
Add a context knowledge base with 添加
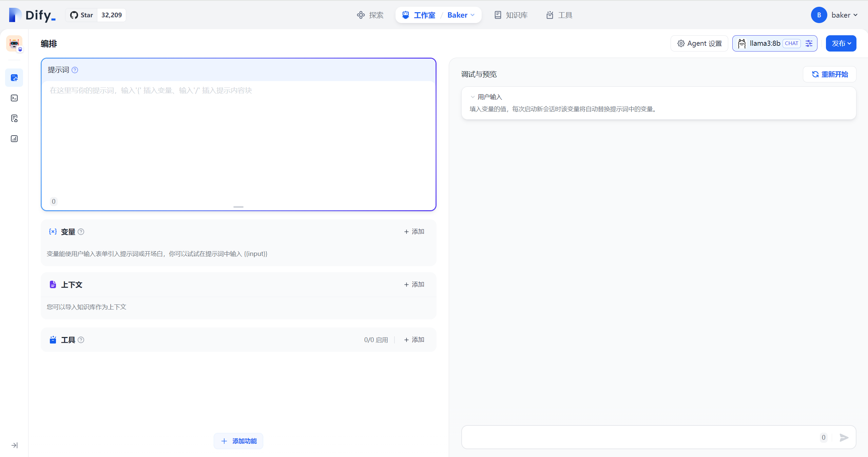pyautogui.click(x=414, y=284)
